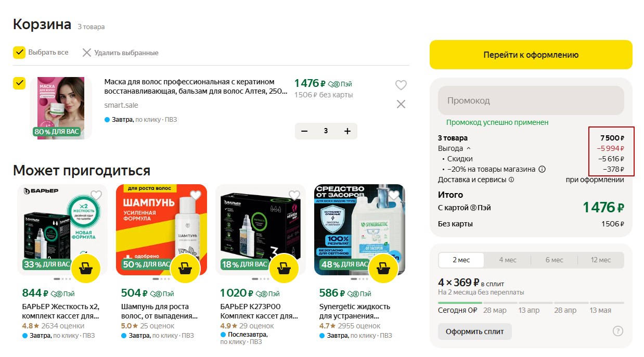Click the Промокод input field
Image resolution: width=644 pixels, height=357 pixels.
(x=531, y=100)
